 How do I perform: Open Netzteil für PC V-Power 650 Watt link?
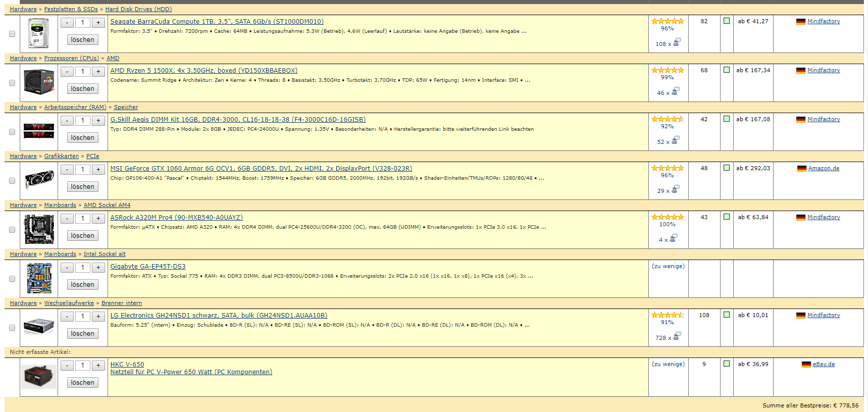[x=191, y=372]
